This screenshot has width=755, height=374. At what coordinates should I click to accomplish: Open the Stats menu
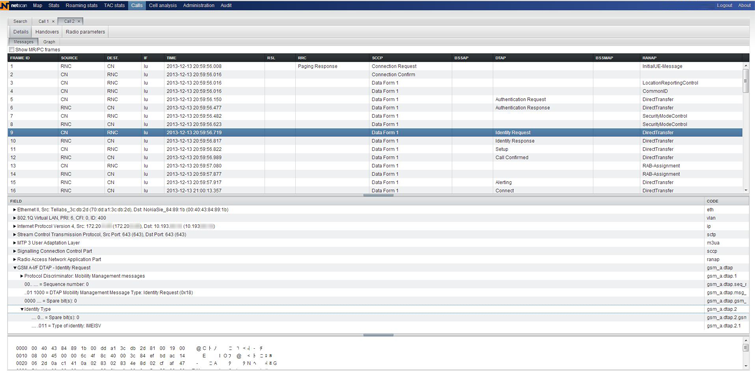(x=54, y=5)
